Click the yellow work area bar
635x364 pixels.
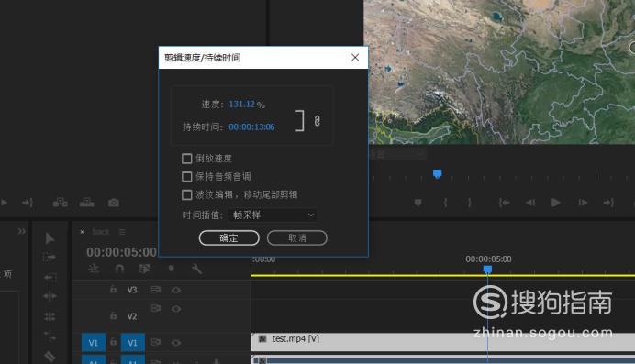pyautogui.click(x=442, y=275)
